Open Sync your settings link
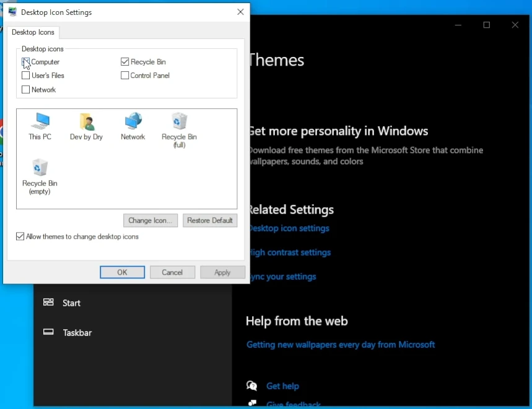The height and width of the screenshot is (409, 532). pyautogui.click(x=283, y=277)
